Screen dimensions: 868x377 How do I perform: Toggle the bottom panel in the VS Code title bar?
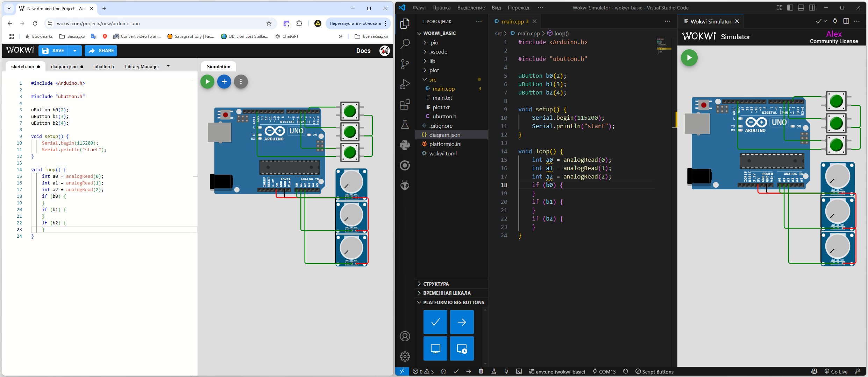(801, 7)
